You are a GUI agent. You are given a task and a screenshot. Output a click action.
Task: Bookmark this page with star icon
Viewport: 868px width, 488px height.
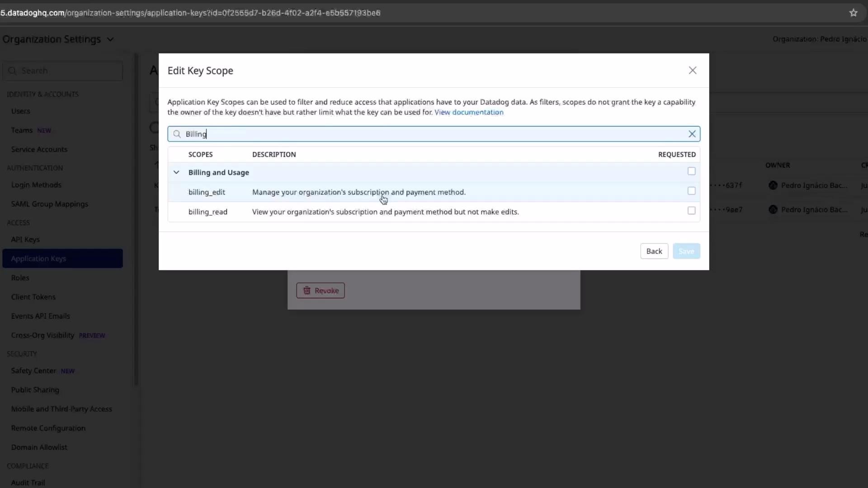click(853, 13)
